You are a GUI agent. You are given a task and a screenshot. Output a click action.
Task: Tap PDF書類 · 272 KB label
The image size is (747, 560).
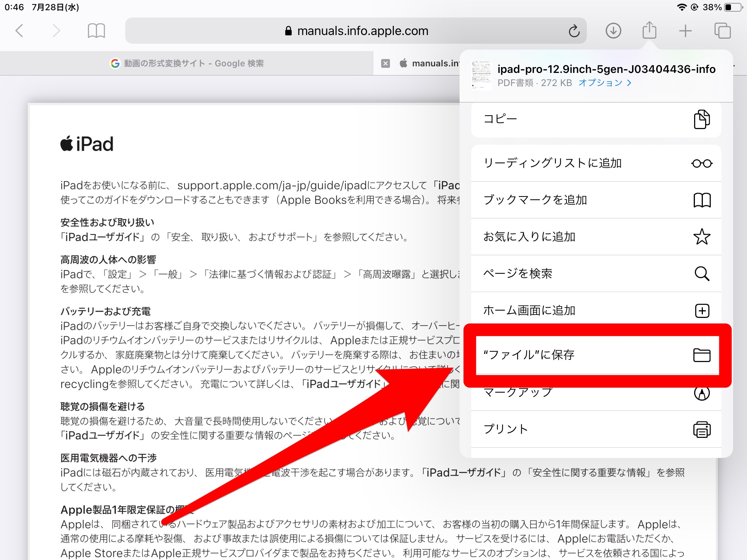pos(535,83)
